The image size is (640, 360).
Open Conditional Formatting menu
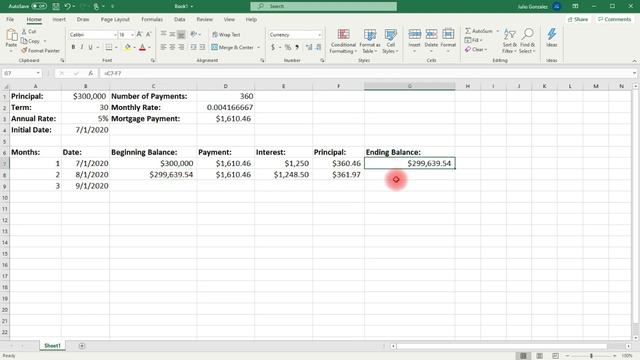pyautogui.click(x=343, y=41)
